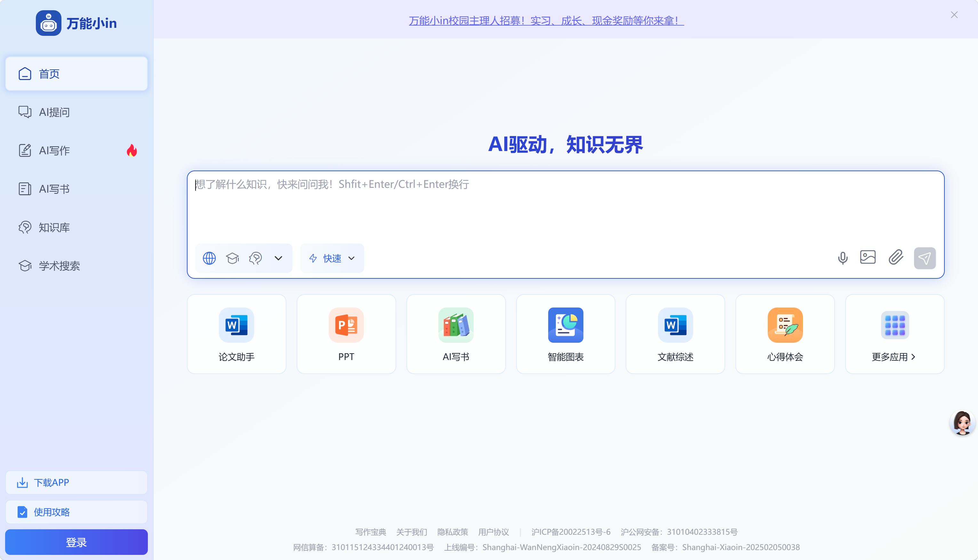
Task: Click the image upload icon
Action: point(868,257)
